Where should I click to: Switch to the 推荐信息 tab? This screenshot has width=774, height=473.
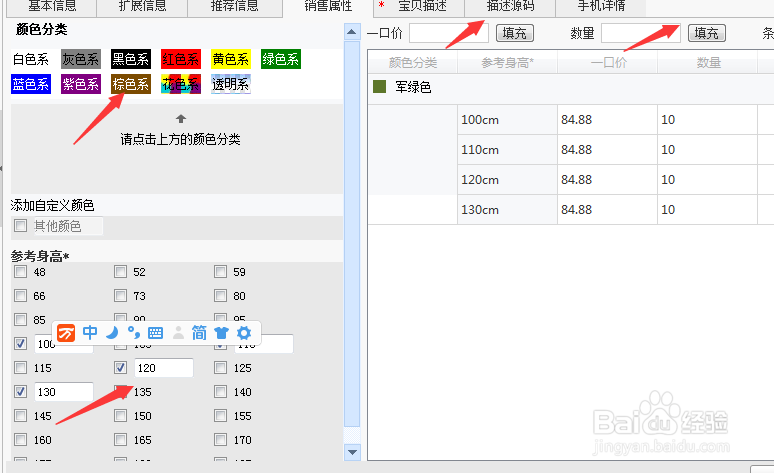(x=234, y=7)
